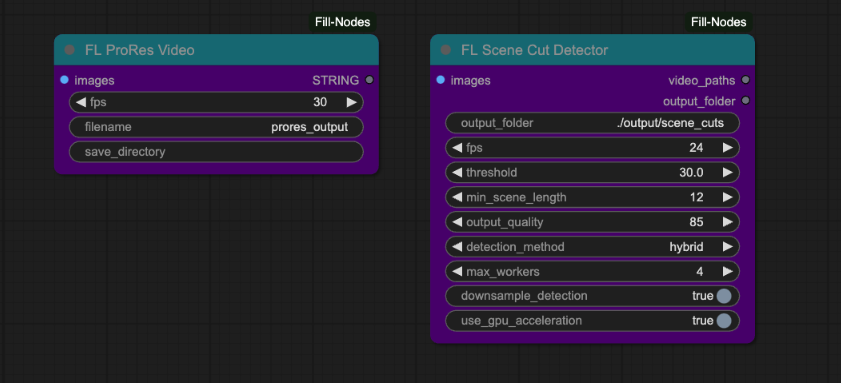Select the FL ProRes Video title bar
This screenshot has height=383, width=841.
pyautogui.click(x=216, y=50)
